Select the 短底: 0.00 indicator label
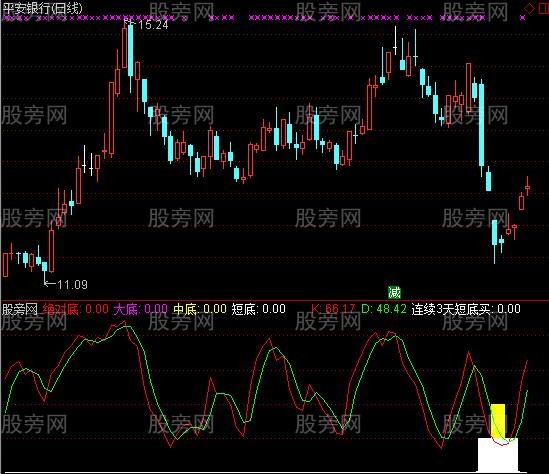The height and width of the screenshot is (474, 549). tap(259, 309)
